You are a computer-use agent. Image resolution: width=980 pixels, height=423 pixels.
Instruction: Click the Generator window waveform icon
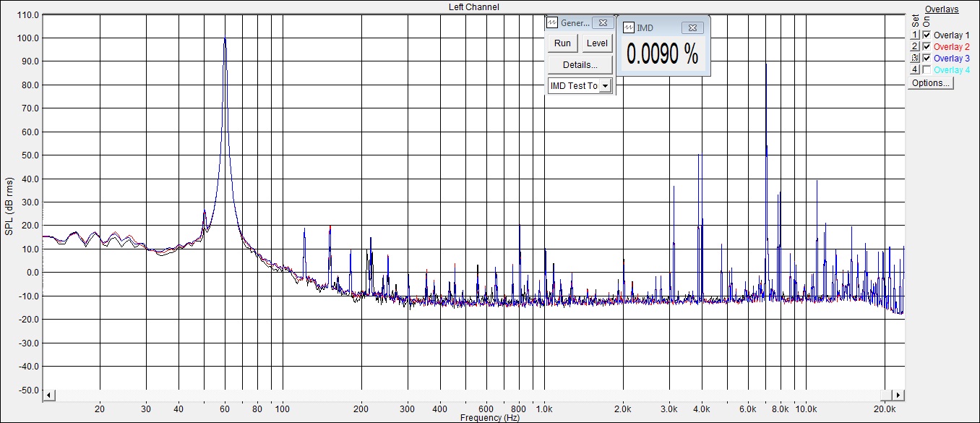click(x=553, y=23)
